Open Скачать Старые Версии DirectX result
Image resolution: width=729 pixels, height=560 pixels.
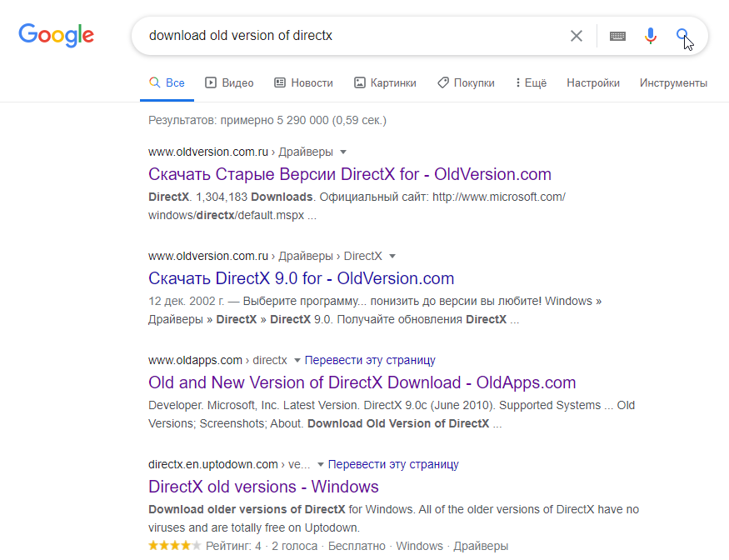coord(350,174)
